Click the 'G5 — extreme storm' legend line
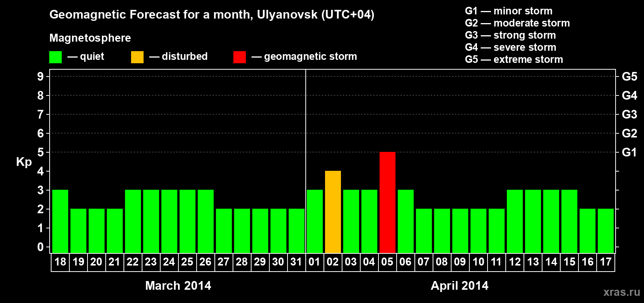Screen dimensions: 644x303 [514, 59]
